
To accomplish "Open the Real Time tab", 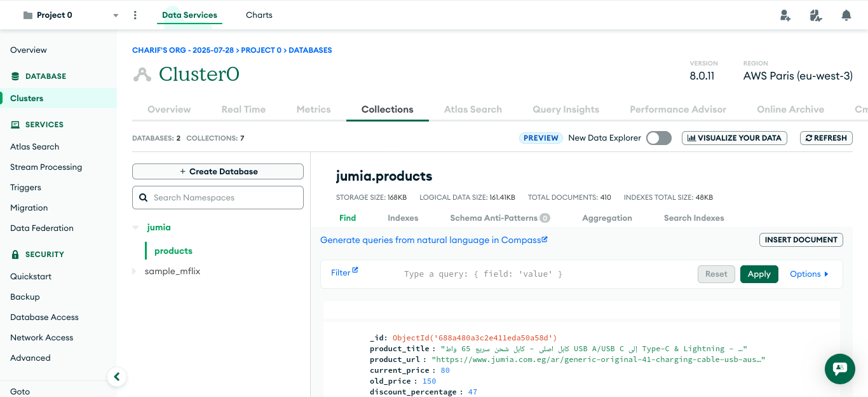I will [x=243, y=109].
